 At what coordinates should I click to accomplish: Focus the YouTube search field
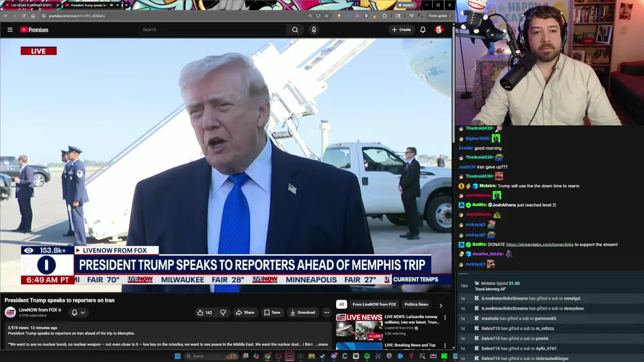[x=213, y=30]
